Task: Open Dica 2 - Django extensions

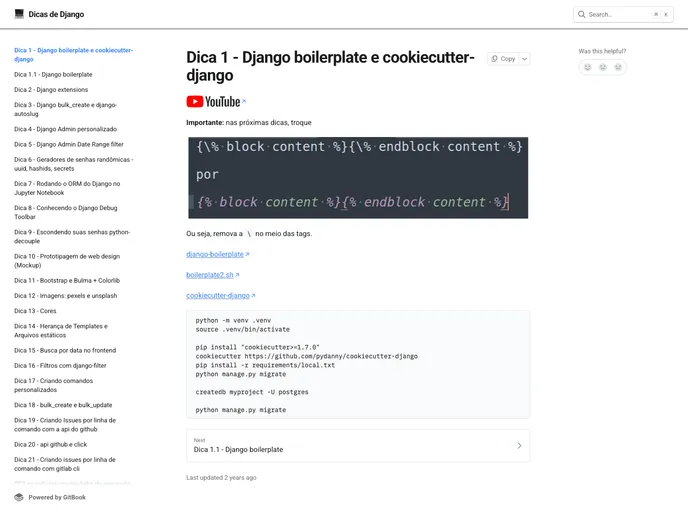Action: (x=51, y=90)
